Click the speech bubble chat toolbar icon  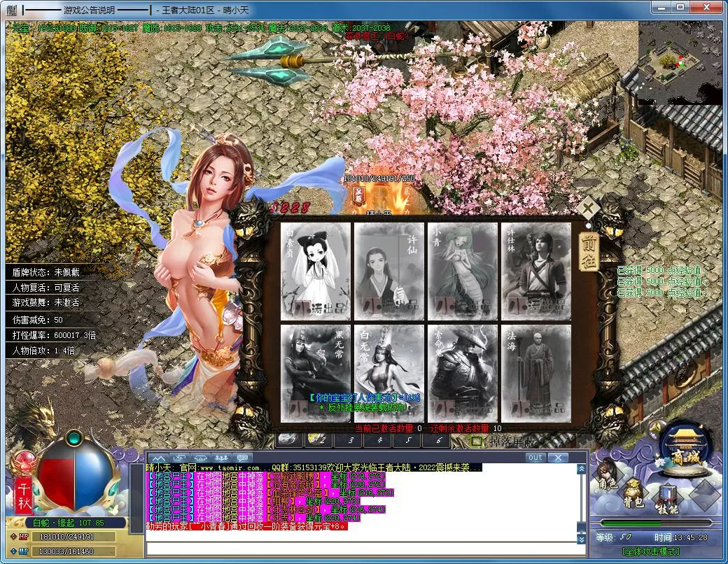click(242, 458)
